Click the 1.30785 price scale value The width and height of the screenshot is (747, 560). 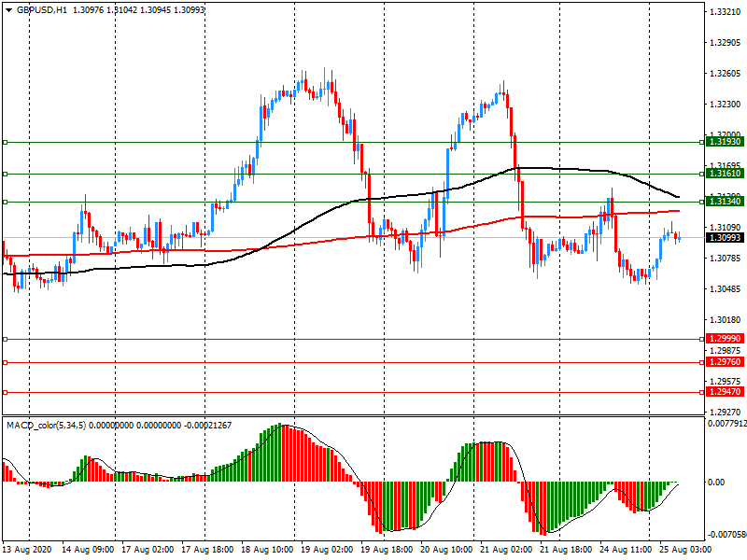coord(726,259)
